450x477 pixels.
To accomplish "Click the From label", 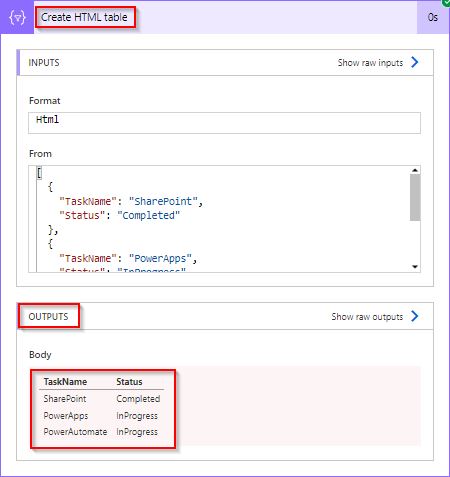I will [x=40, y=154].
